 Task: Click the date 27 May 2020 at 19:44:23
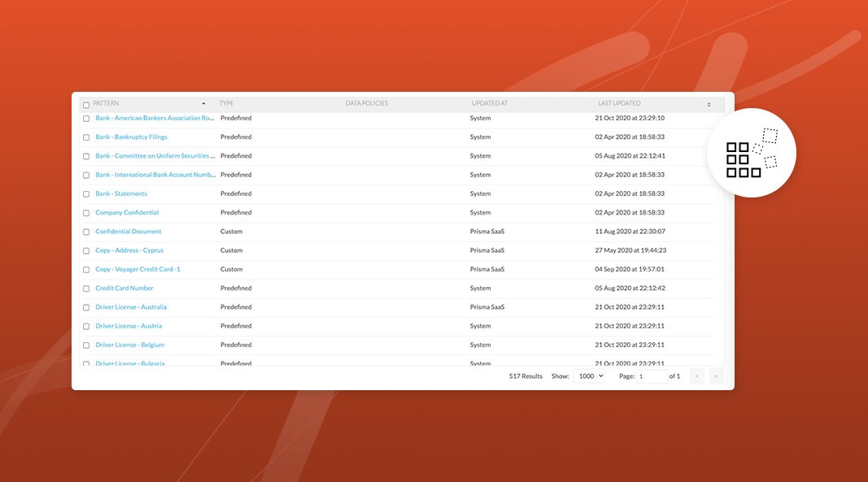pos(630,250)
